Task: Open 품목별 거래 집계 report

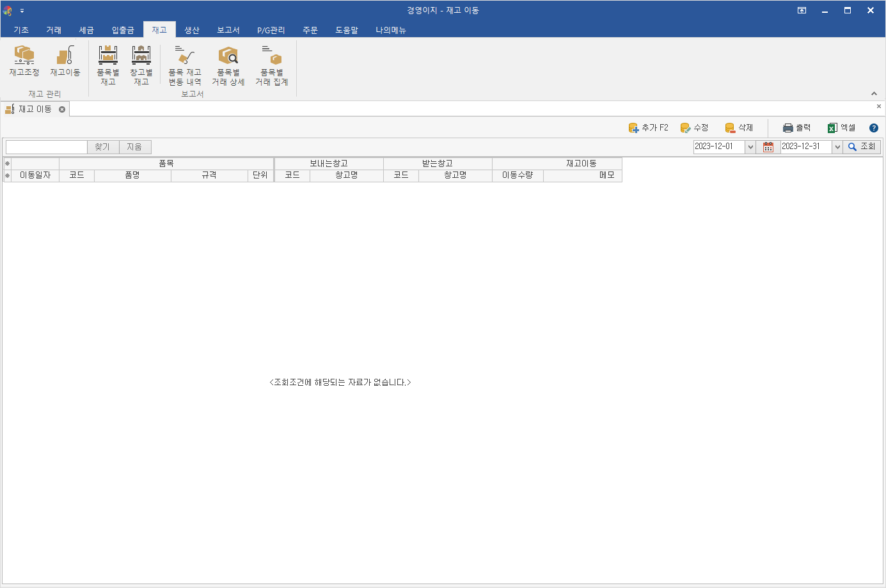Action: (272, 65)
